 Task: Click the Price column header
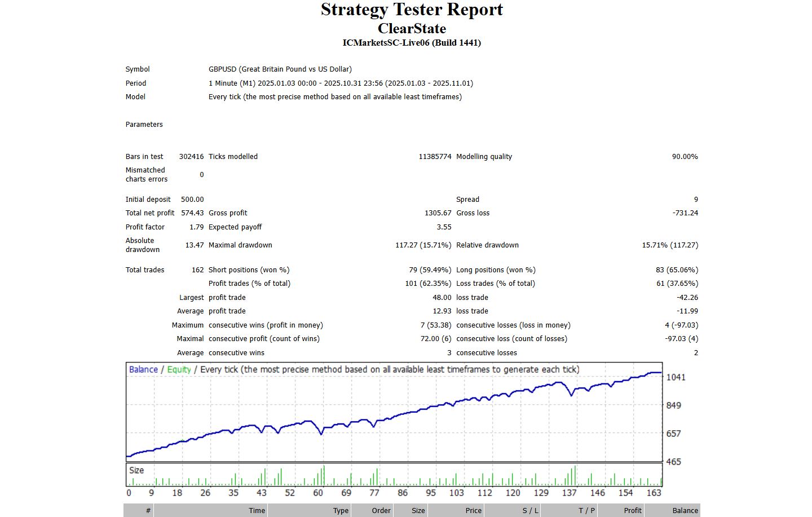click(473, 511)
